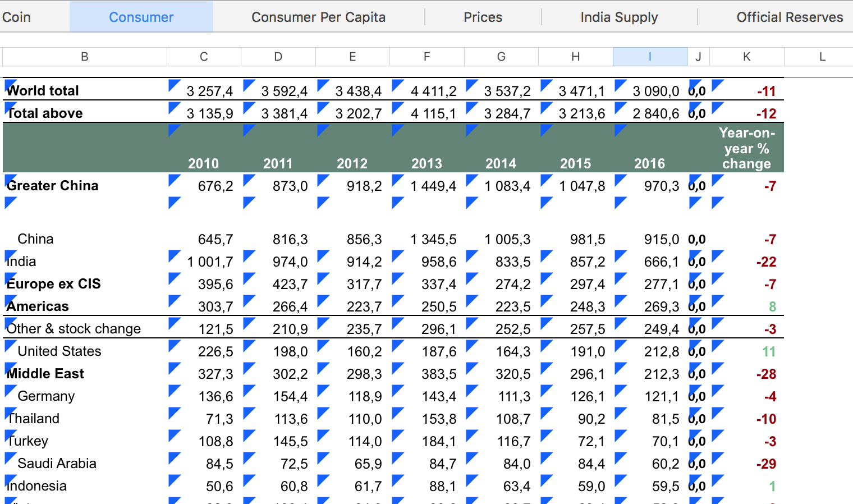Select India 2010 value 1 001,7

[x=210, y=262]
